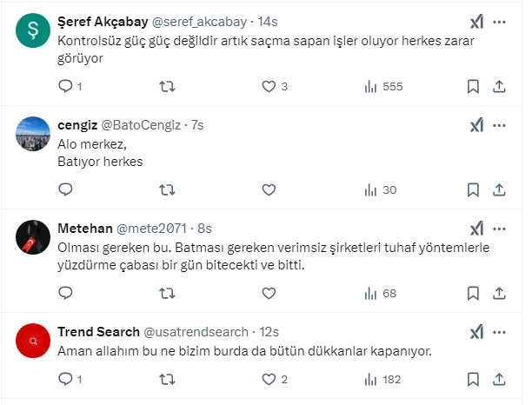Expand more options for Trend Search tweet

pos(499,332)
